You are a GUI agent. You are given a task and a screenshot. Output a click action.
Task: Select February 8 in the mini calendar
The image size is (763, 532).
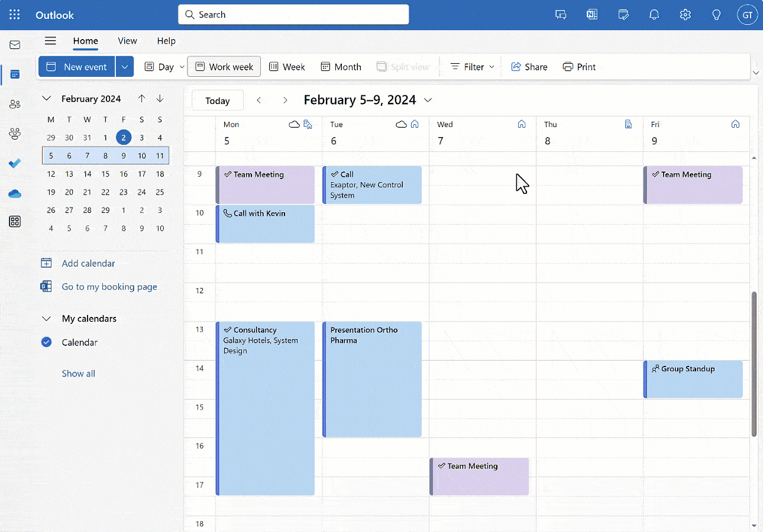coord(105,155)
